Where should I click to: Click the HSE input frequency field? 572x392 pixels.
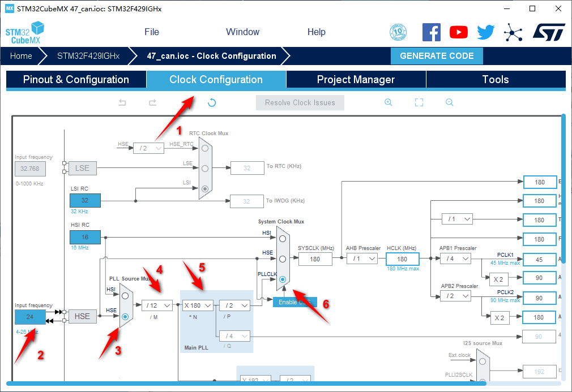(30, 317)
